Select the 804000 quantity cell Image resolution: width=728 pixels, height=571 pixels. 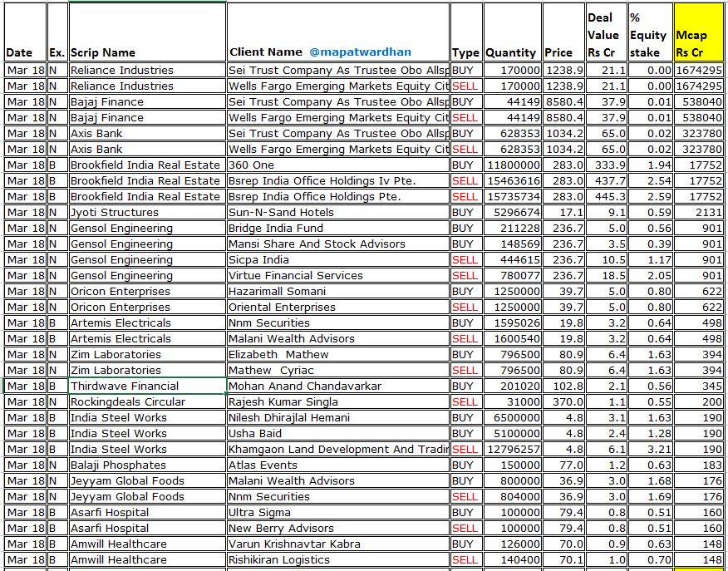[x=512, y=497]
